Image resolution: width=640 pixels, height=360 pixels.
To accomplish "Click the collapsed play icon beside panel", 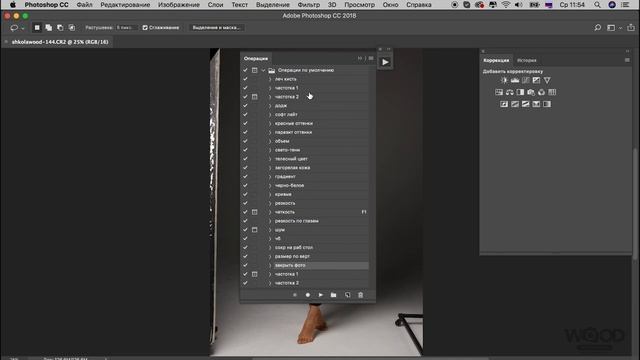I will tap(385, 62).
